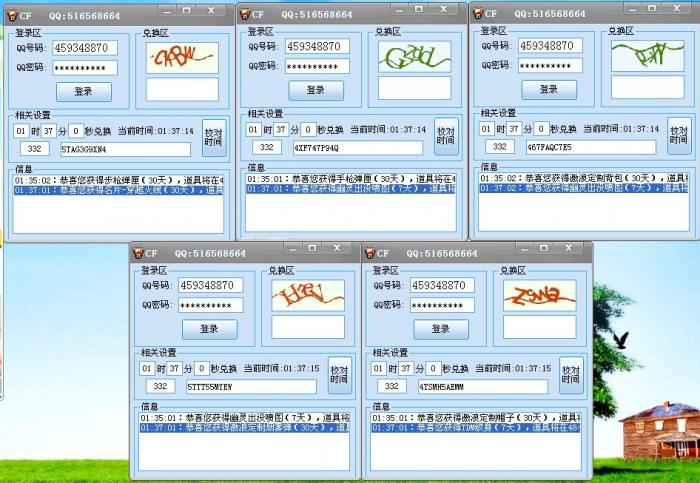Click the red CKPBW captcha image
The image size is (700, 483).
pos(182,58)
